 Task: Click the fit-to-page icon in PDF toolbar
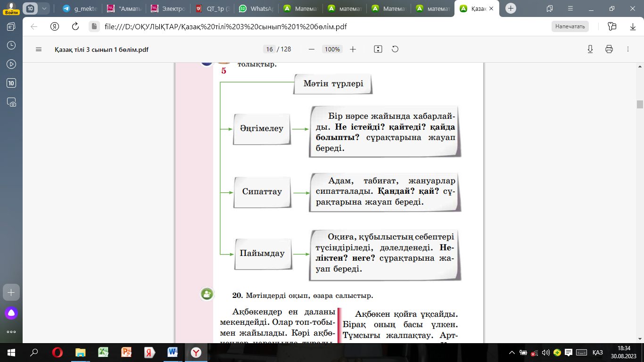(x=378, y=49)
